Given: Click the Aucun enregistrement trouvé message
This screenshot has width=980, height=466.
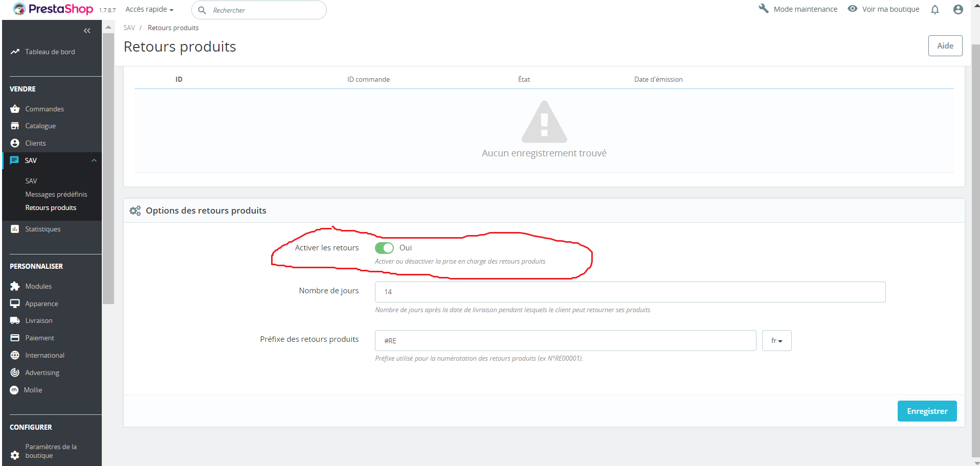Looking at the screenshot, I should click(x=544, y=153).
